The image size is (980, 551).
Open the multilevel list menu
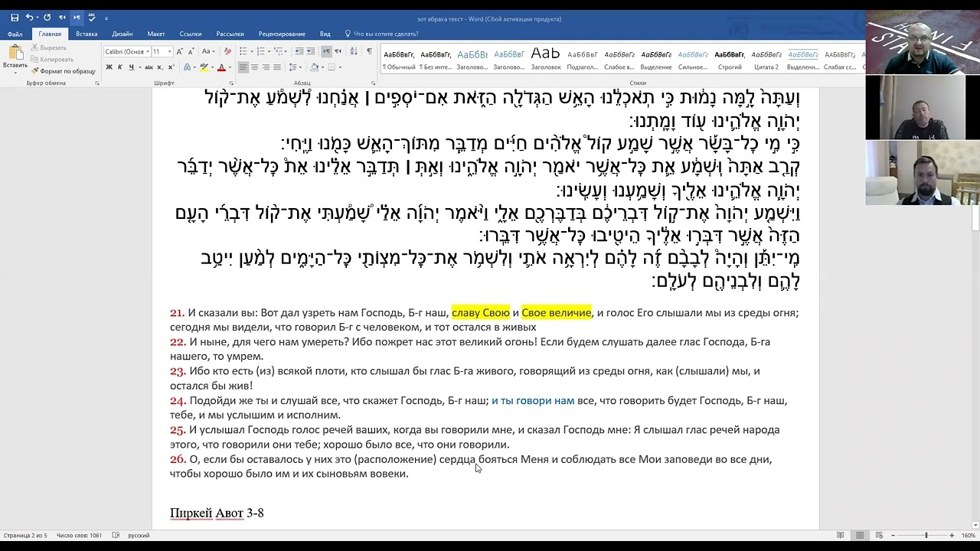pyautogui.click(x=280, y=51)
